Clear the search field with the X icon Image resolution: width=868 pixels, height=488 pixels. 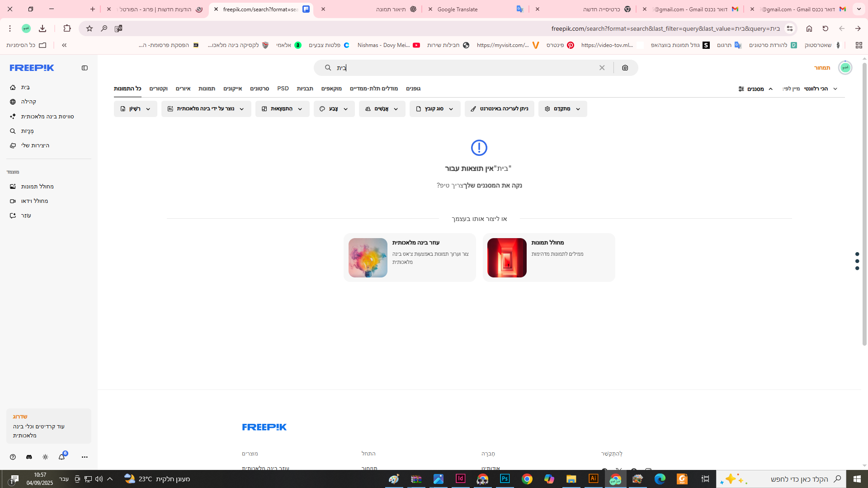602,68
